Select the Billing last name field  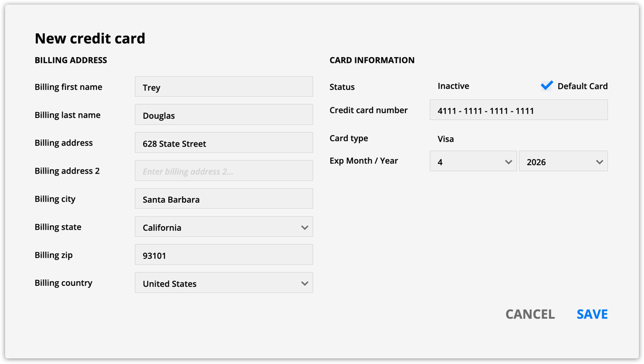coord(224,115)
